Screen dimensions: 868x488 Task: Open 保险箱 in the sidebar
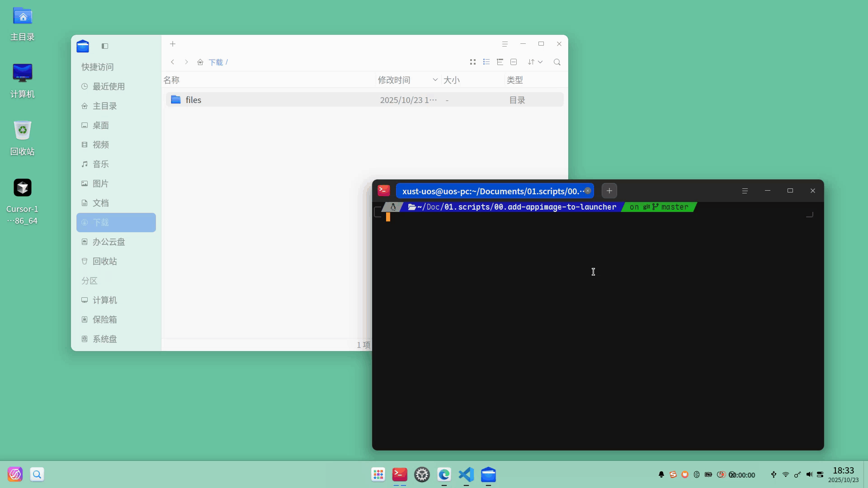click(116, 319)
